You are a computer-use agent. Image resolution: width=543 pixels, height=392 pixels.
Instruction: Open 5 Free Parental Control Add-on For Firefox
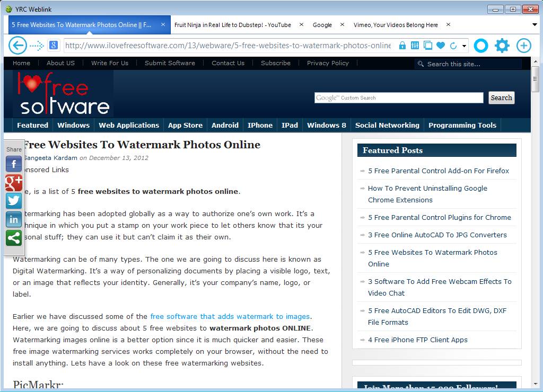(439, 171)
